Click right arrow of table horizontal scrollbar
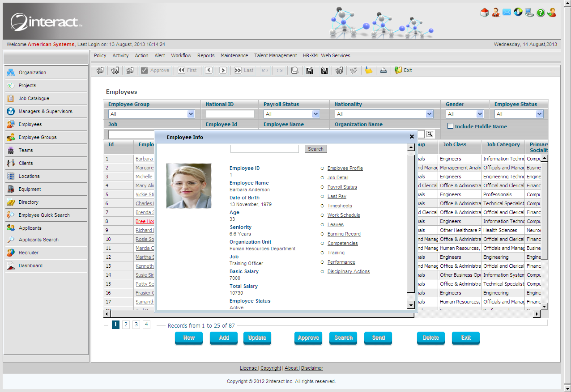 tap(537, 314)
